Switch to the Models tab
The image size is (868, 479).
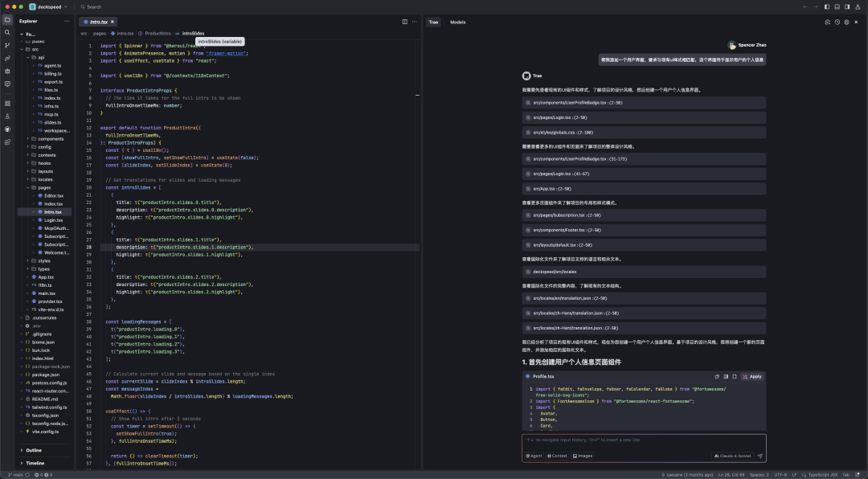click(457, 22)
